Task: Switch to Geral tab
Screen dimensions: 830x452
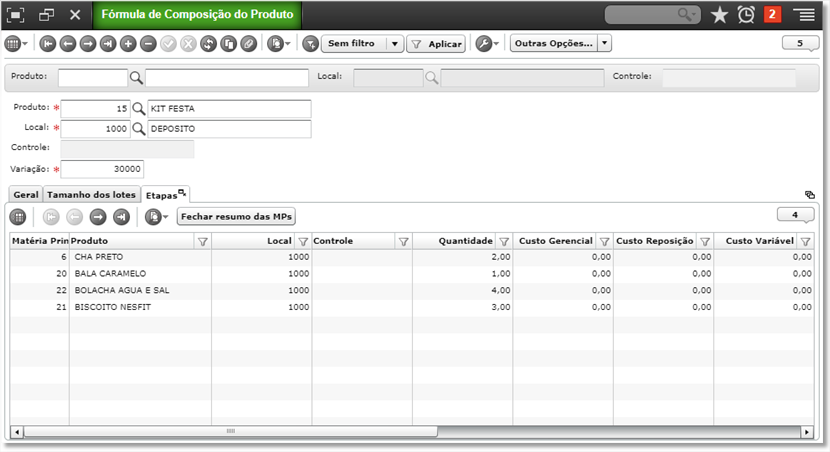Action: 26,195
